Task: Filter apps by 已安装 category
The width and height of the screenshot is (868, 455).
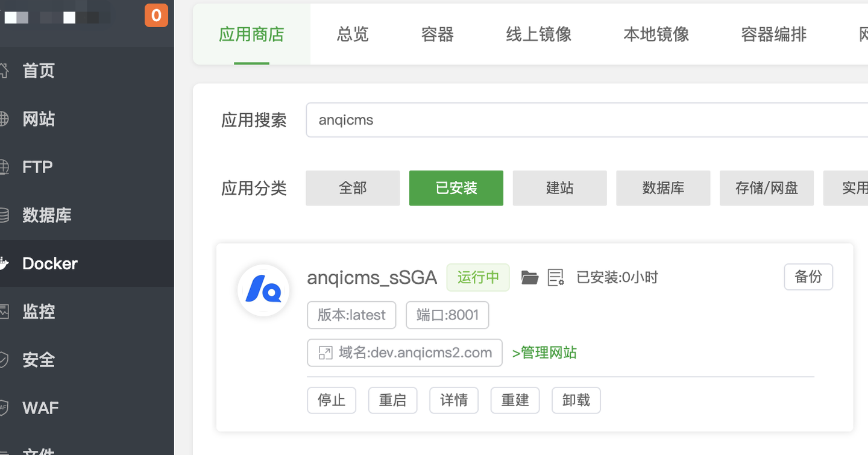Action: pos(456,188)
